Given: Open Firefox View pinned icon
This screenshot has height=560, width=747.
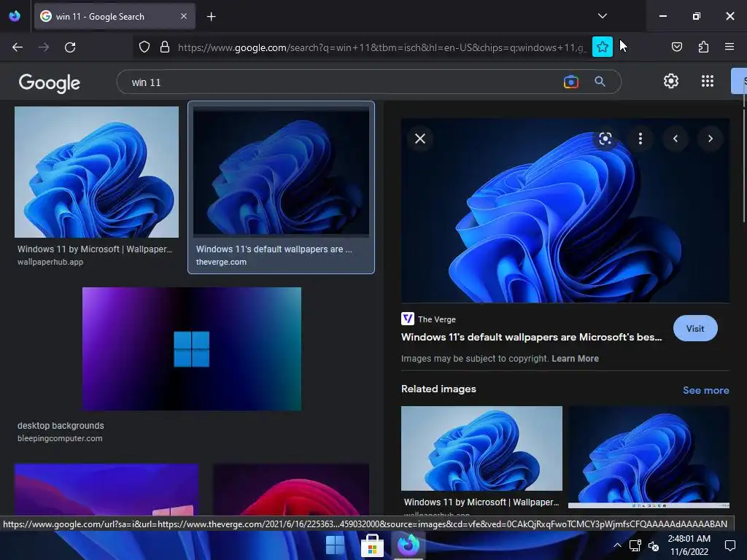Looking at the screenshot, I should coord(15,16).
